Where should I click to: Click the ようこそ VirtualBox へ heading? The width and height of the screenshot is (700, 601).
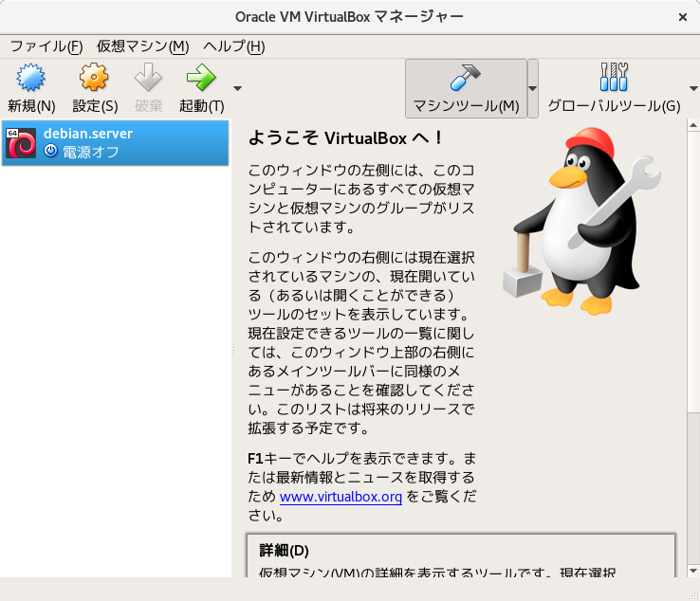click(x=345, y=137)
